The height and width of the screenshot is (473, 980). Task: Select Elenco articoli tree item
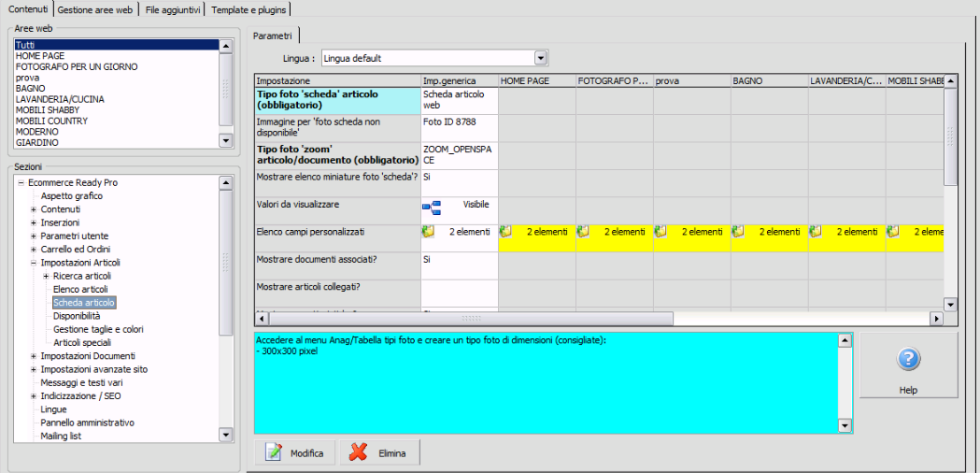(x=80, y=289)
